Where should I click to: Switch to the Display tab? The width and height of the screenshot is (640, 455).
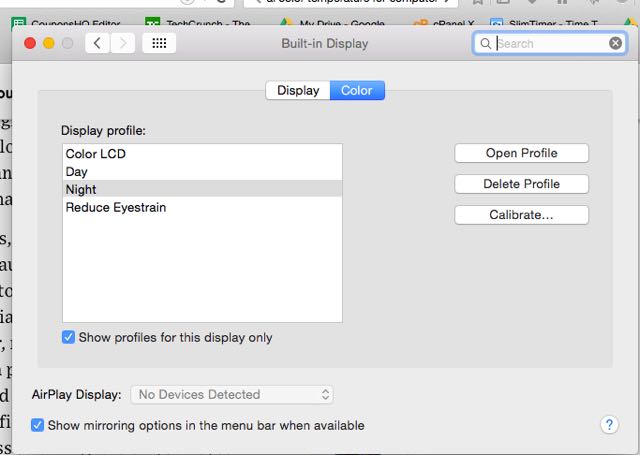pyautogui.click(x=298, y=90)
